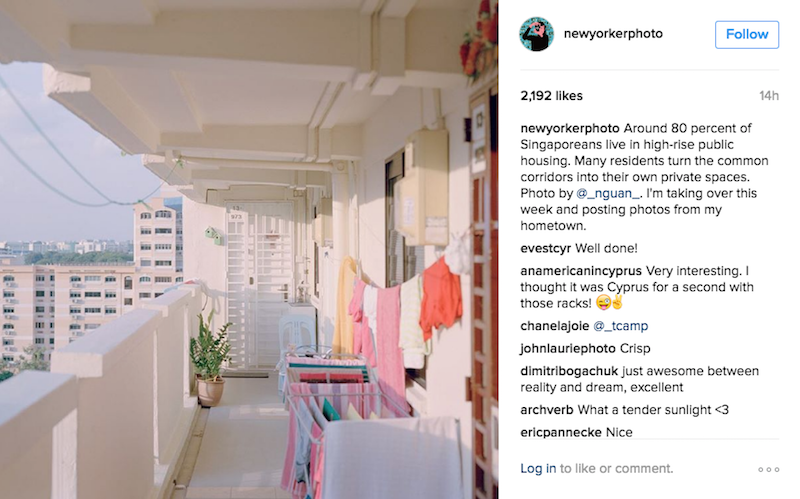The width and height of the screenshot is (800, 499).
Task: Click the newyorkerphoto name in caption
Action: (x=570, y=128)
